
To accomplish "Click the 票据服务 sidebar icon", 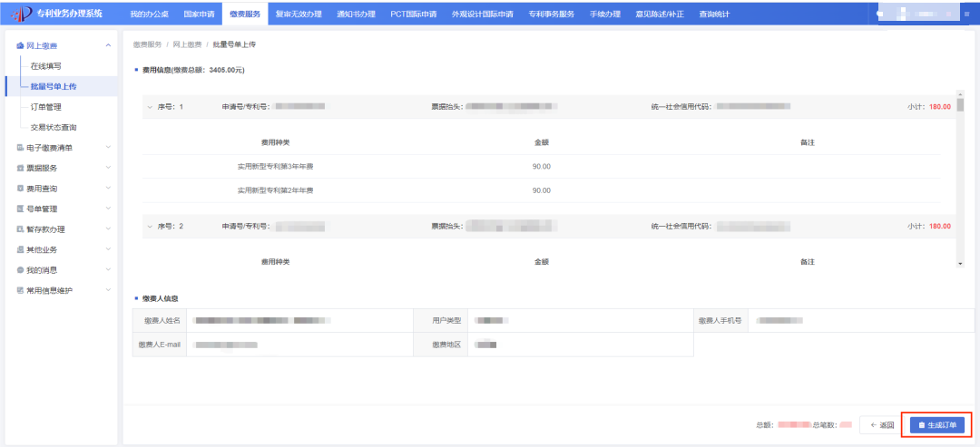I will point(20,168).
